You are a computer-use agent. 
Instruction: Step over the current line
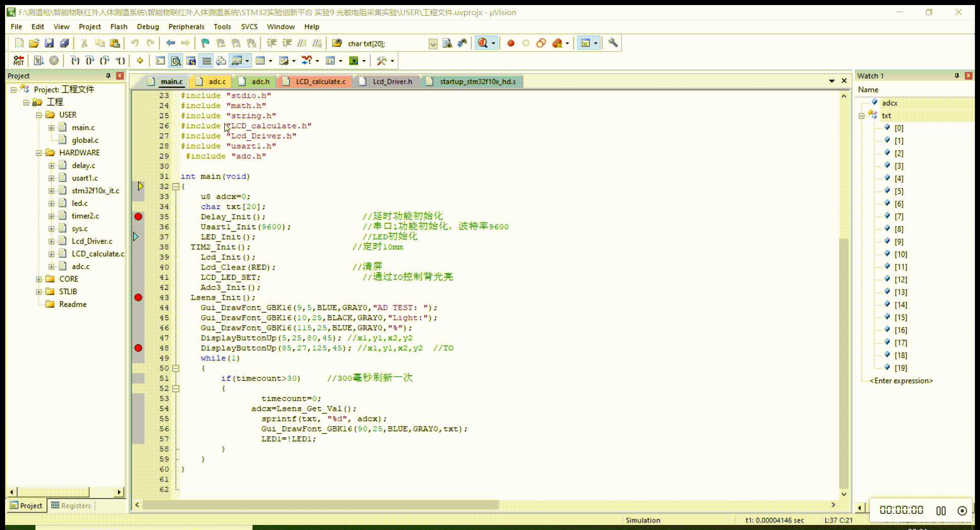[90, 61]
